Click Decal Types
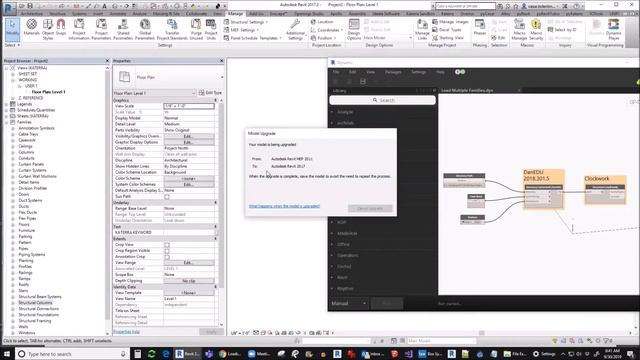Screen dimensions: 640x360 [447, 30]
